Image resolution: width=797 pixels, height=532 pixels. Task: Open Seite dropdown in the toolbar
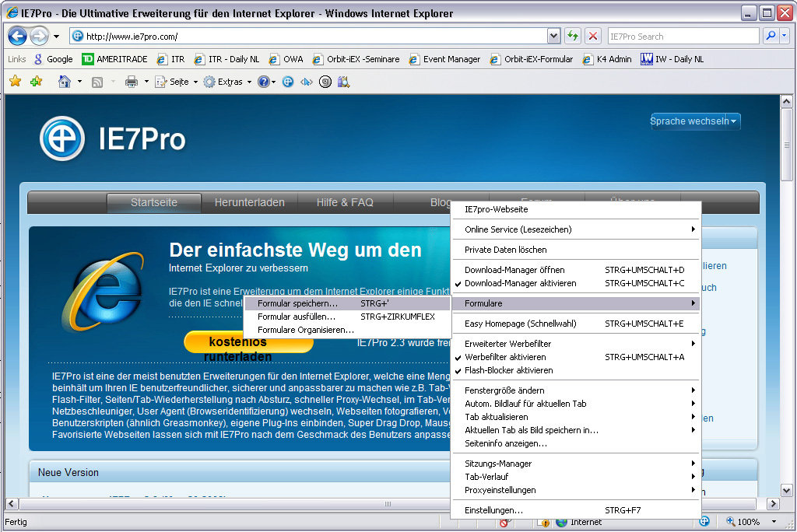(177, 82)
